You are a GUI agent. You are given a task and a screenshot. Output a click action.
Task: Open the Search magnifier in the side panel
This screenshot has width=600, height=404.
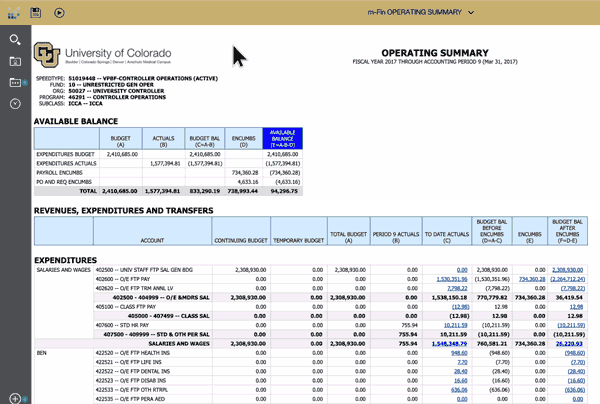coord(15,39)
